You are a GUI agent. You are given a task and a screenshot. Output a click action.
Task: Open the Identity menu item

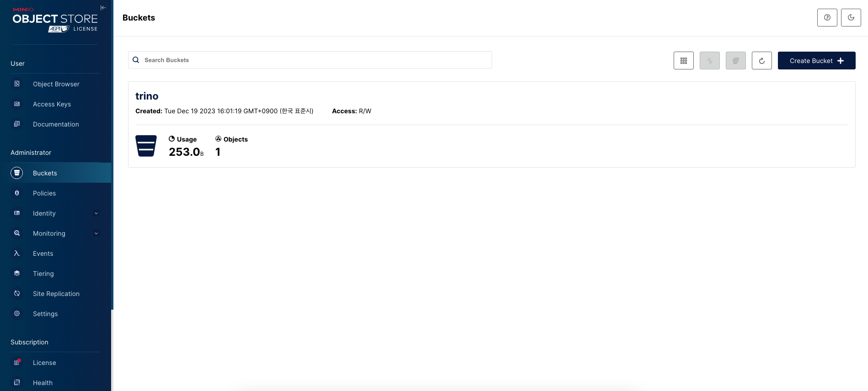click(55, 213)
